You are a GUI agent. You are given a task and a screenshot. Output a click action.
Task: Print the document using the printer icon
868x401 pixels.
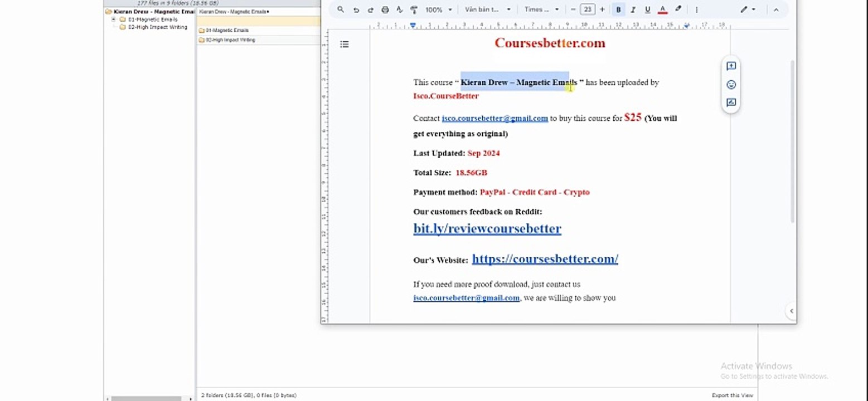[x=385, y=9]
